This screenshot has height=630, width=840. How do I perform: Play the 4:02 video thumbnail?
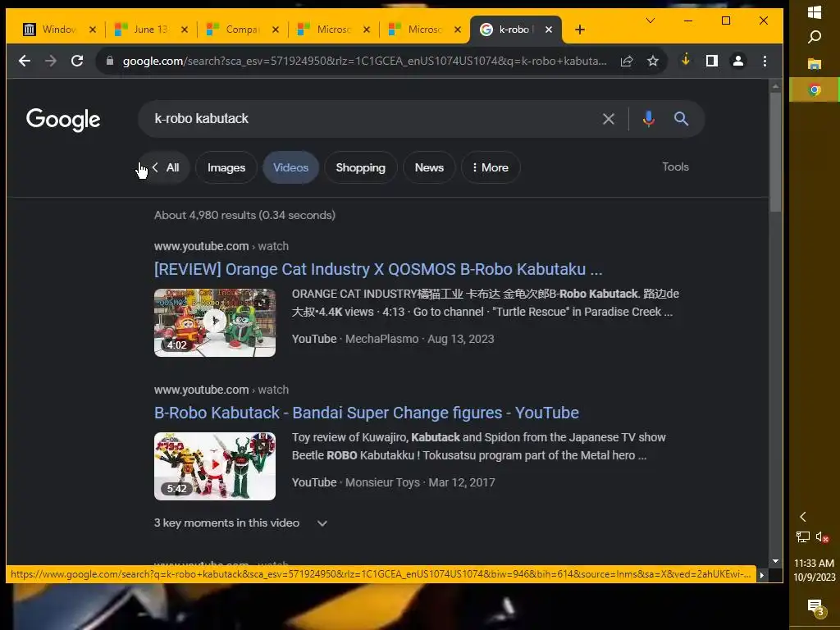(215, 322)
